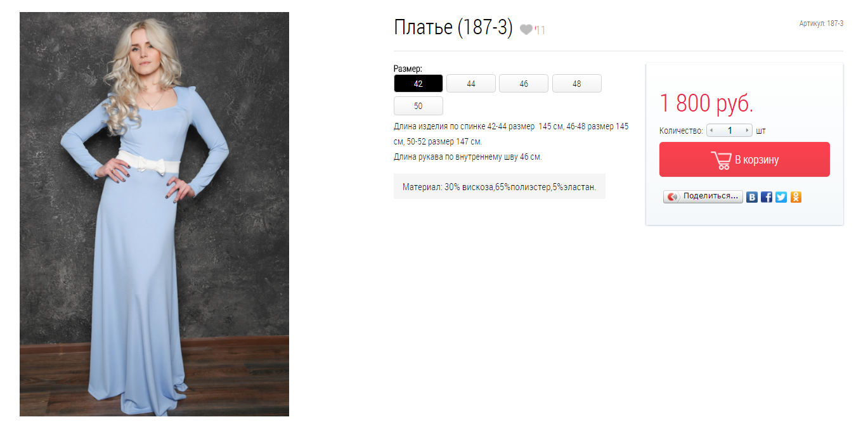Share the dress on Odnoklassniki
868x424 pixels.
(796, 197)
